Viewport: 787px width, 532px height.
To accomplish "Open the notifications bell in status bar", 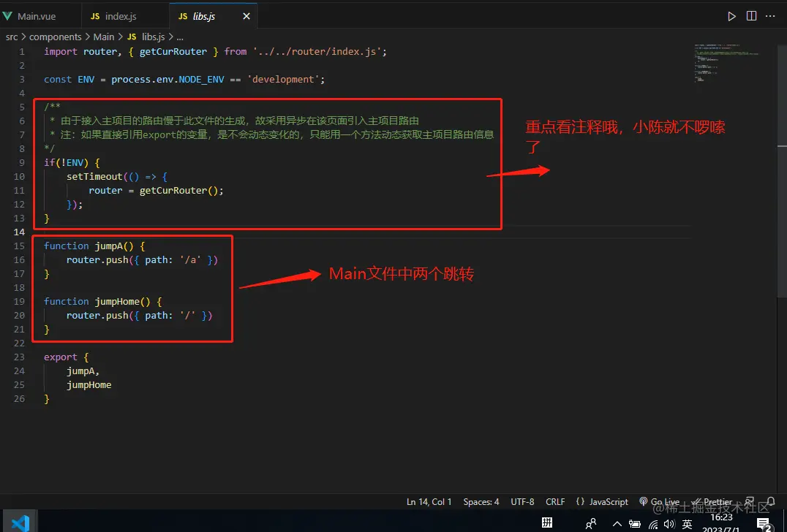I will pyautogui.click(x=771, y=501).
